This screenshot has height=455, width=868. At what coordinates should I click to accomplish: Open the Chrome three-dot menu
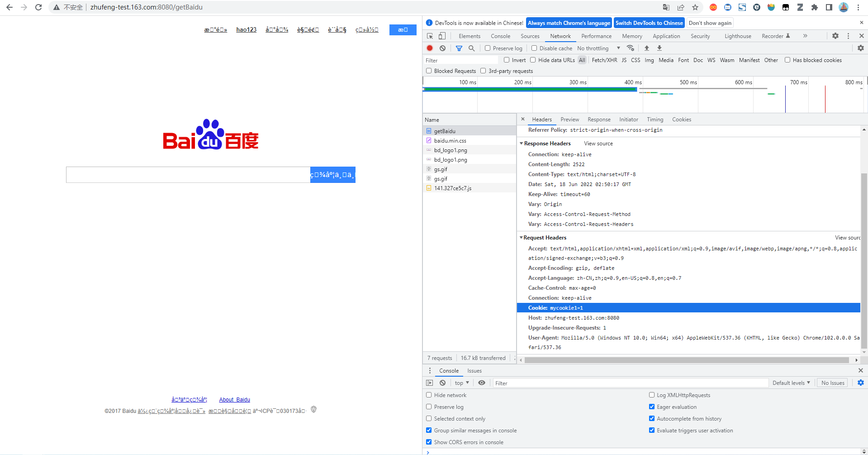point(858,7)
